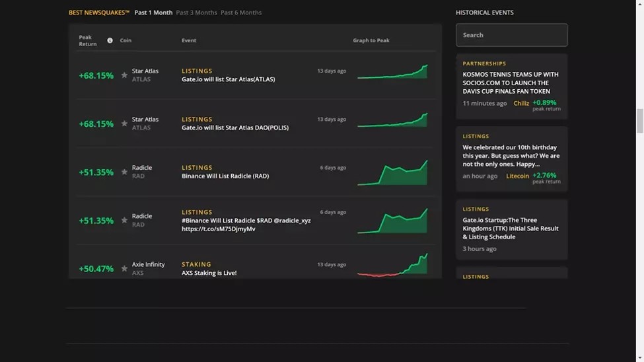This screenshot has height=362, width=644.
Task: Click the Coin column header
Action: [125, 40]
